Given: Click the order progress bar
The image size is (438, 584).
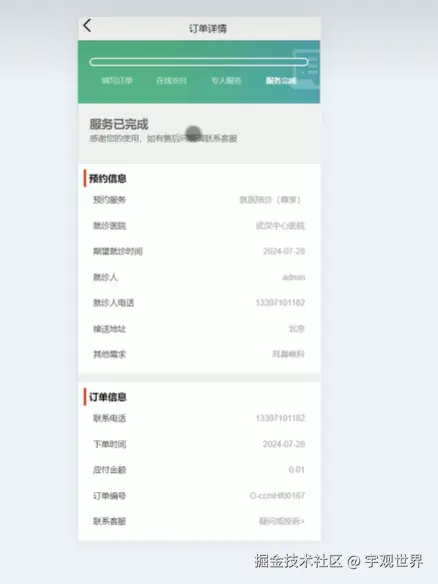Looking at the screenshot, I should [x=199, y=62].
